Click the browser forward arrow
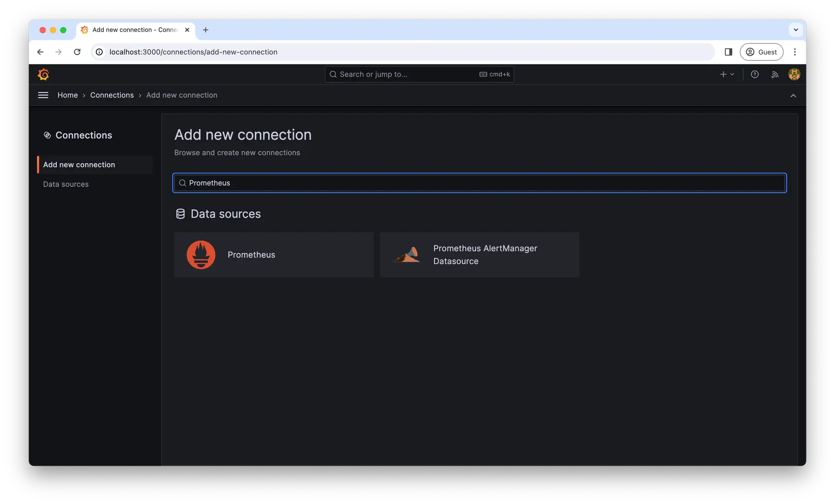The image size is (835, 504). 58,52
